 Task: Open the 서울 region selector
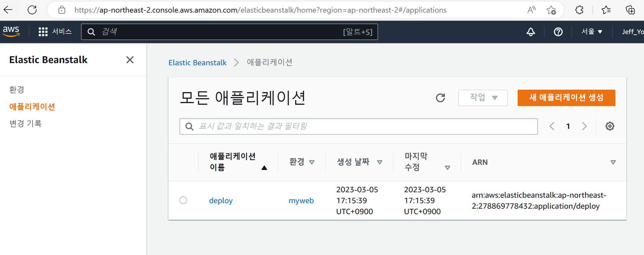pyautogui.click(x=592, y=32)
